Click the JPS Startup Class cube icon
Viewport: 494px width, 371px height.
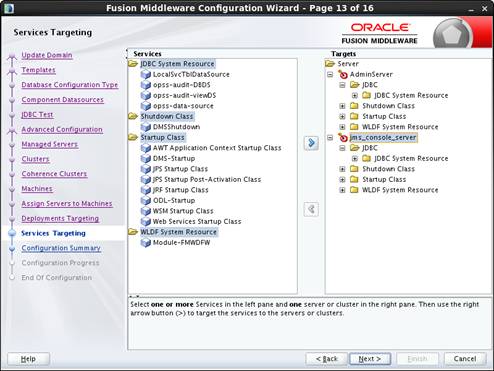click(146, 169)
